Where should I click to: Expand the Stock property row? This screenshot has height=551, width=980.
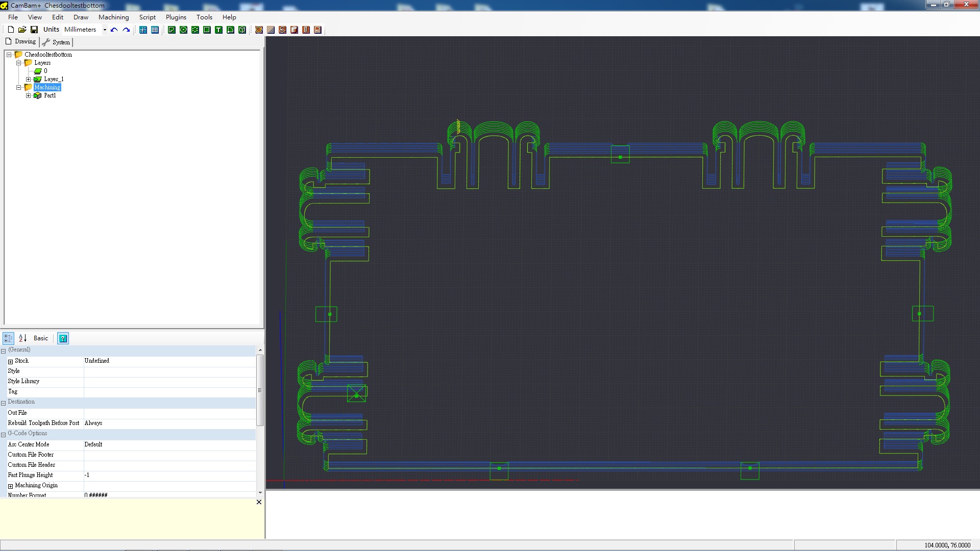pyautogui.click(x=10, y=361)
